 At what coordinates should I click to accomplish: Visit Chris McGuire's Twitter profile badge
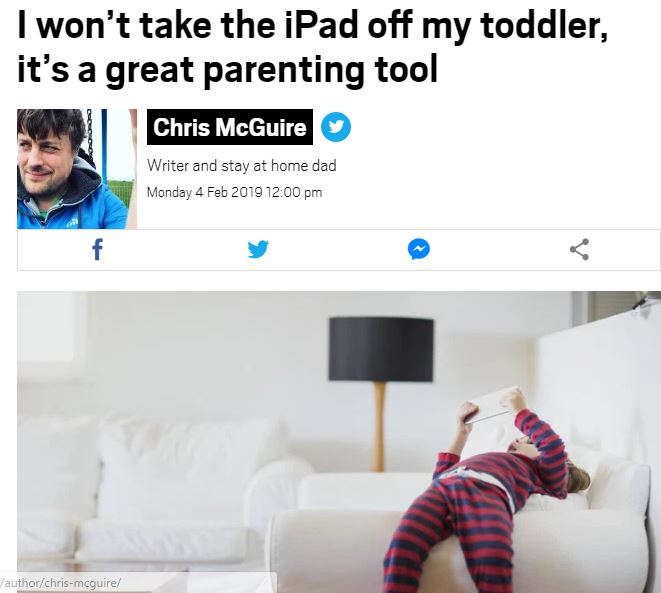tap(336, 127)
